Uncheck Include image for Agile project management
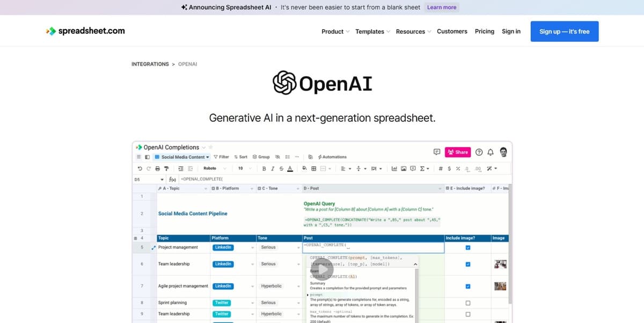This screenshot has width=644, height=323. point(468,286)
